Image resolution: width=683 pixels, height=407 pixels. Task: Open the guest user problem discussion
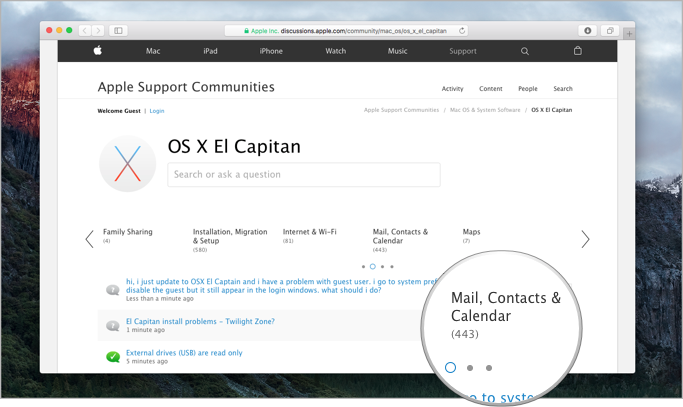[x=281, y=286]
